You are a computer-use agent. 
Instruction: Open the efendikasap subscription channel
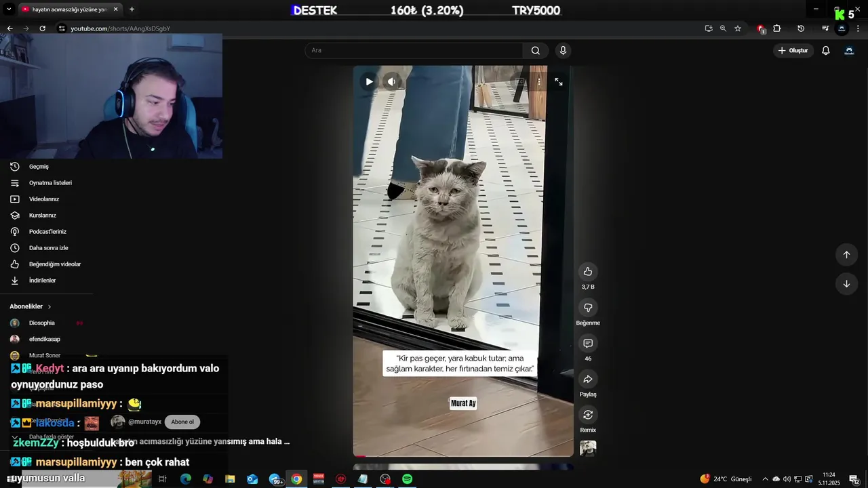46,340
